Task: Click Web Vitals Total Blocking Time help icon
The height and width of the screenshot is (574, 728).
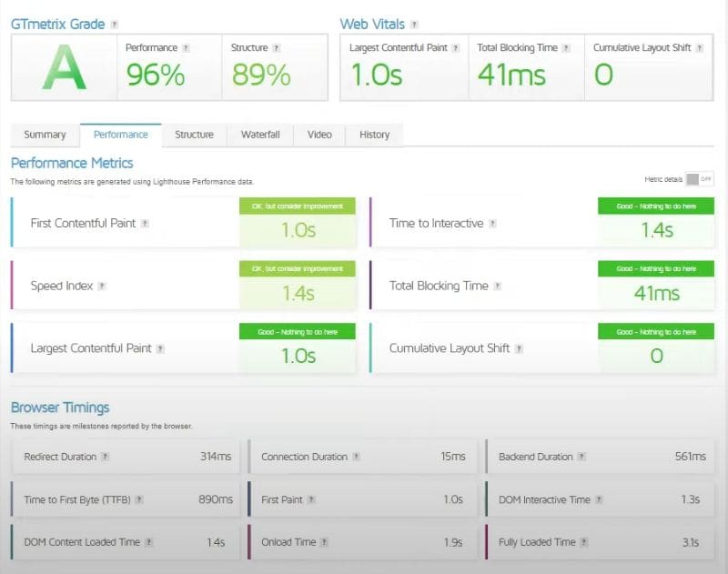Action: click(x=566, y=48)
